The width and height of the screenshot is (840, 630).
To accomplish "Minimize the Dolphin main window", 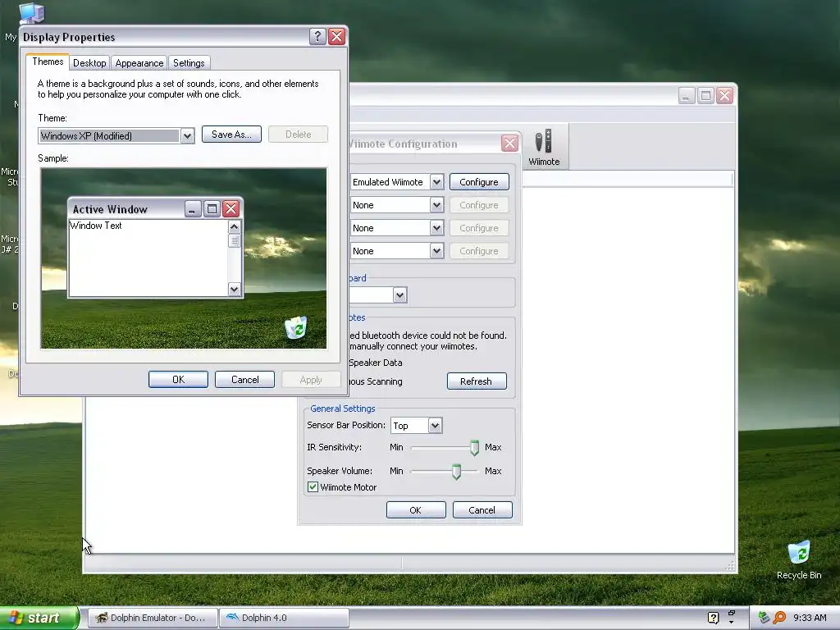I will [687, 95].
